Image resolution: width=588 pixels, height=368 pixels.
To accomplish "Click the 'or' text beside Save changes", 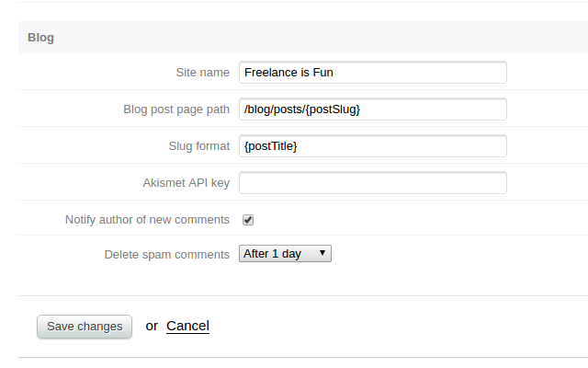I will pyautogui.click(x=152, y=326).
